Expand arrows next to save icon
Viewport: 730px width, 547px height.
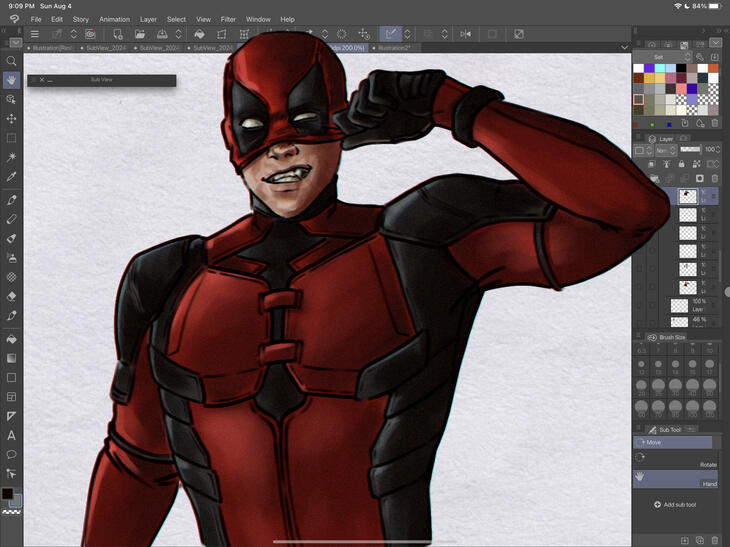[x=178, y=34]
